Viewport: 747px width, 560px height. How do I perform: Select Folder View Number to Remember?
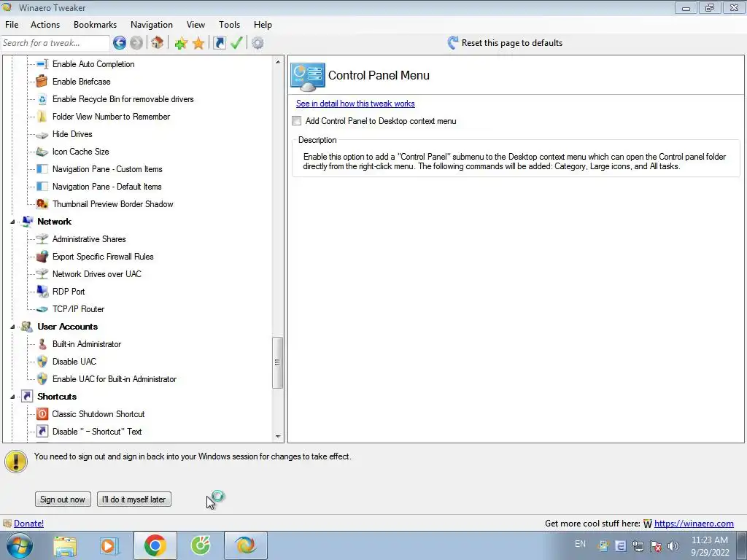point(111,117)
